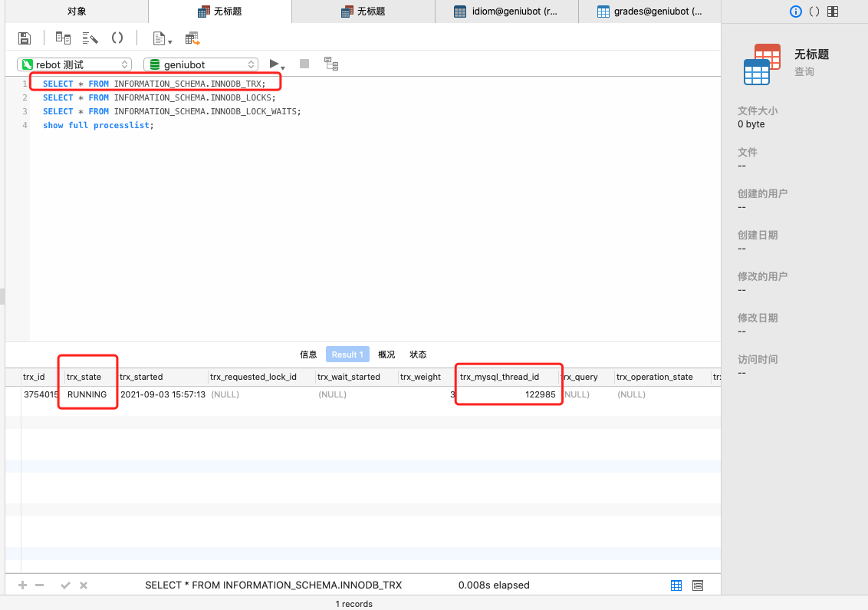Click the explain query plan icon
This screenshot has width=868, height=610.
click(331, 64)
